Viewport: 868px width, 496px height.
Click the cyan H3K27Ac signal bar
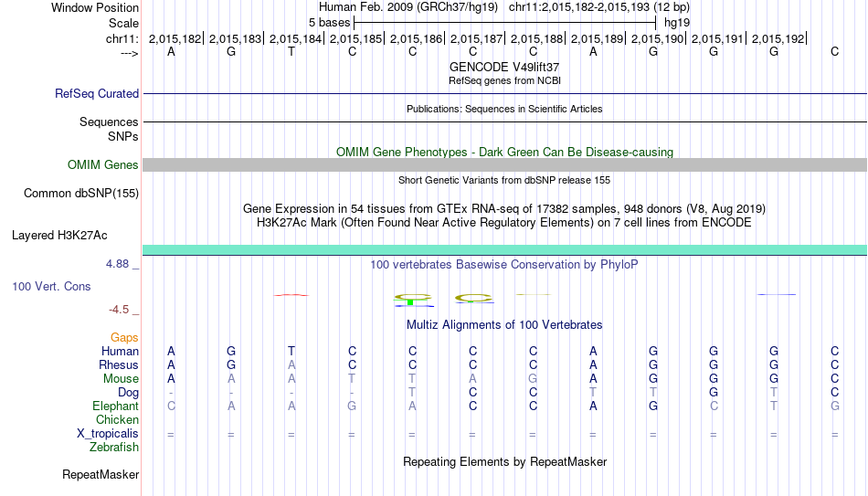tap(505, 249)
